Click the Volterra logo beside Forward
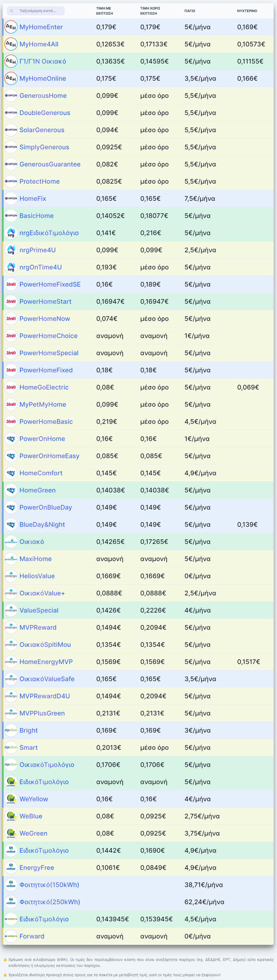277x980 pixels. [x=11, y=936]
